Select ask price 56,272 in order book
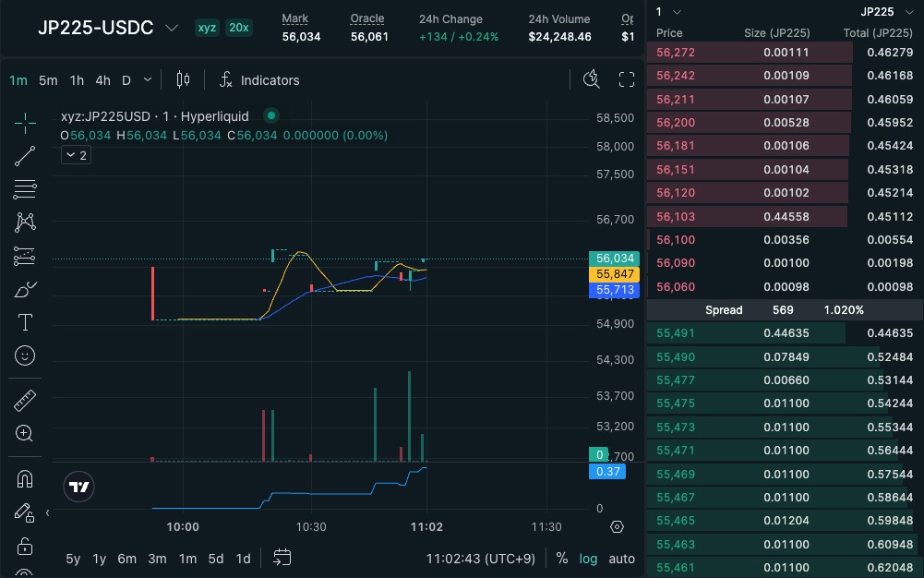924x578 pixels. click(x=676, y=53)
